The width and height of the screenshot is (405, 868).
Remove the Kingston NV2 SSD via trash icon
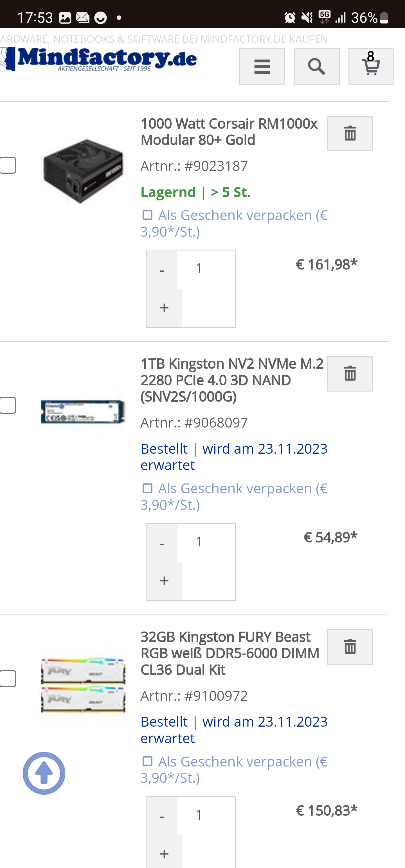350,373
